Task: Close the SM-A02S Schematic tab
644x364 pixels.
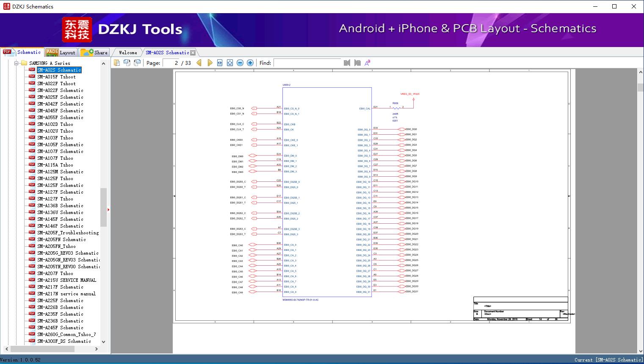Action: tap(193, 53)
